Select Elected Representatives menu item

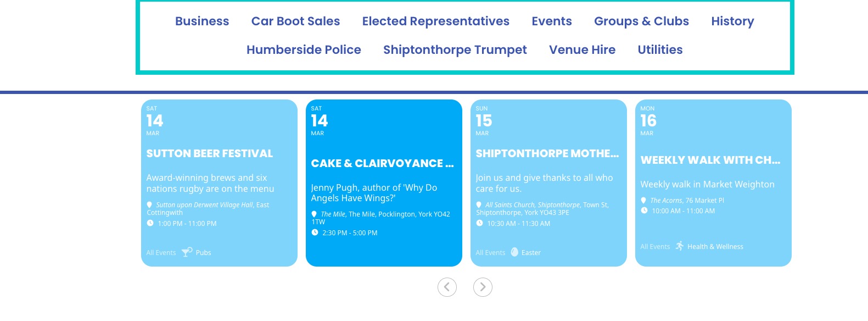click(x=436, y=21)
